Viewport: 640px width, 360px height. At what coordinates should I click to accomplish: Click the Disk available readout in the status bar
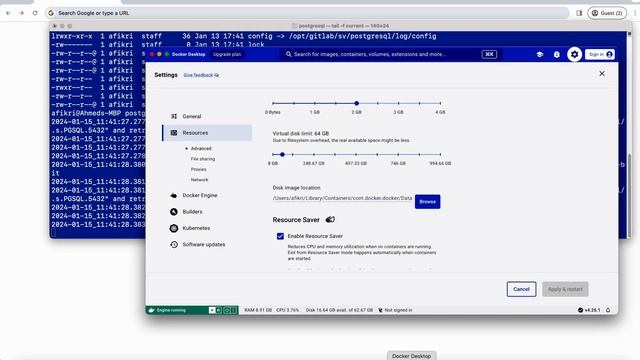click(339, 310)
